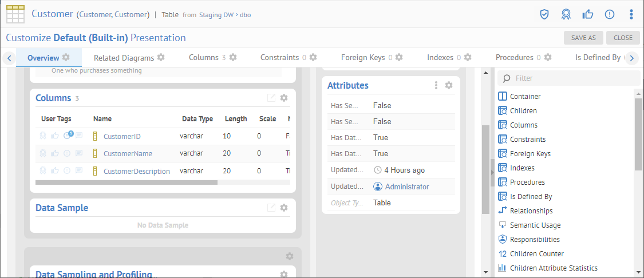Click the endorse thumbs-up icon in header
The height and width of the screenshot is (278, 644).
point(587,14)
